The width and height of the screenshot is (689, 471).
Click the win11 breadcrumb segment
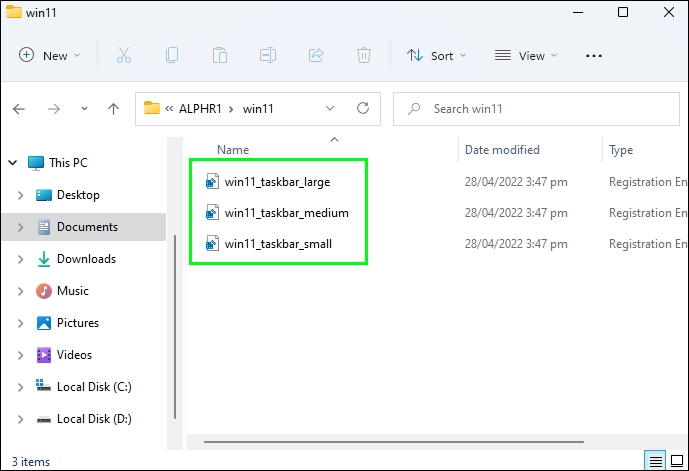pos(258,109)
